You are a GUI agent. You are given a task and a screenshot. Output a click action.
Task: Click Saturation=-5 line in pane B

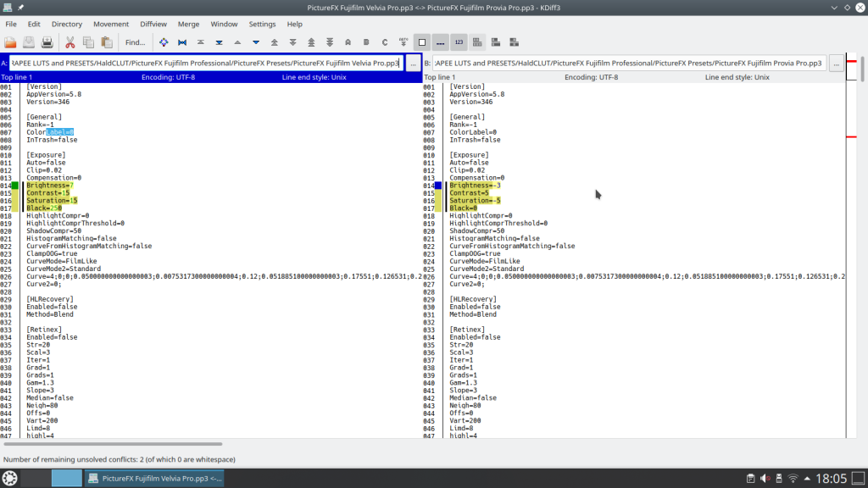475,200
